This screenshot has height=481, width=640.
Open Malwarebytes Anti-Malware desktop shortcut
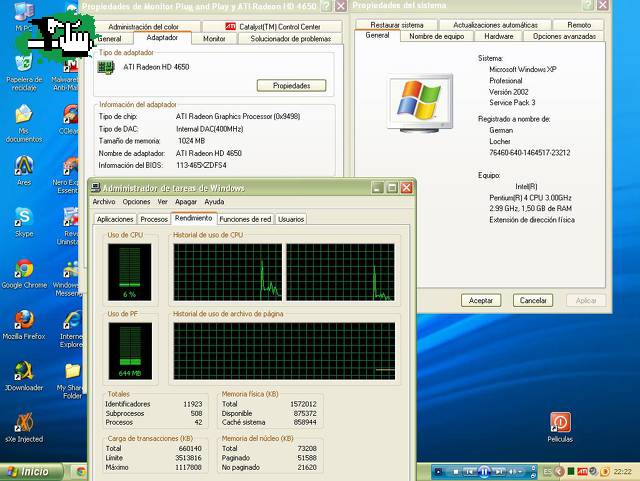66,73
